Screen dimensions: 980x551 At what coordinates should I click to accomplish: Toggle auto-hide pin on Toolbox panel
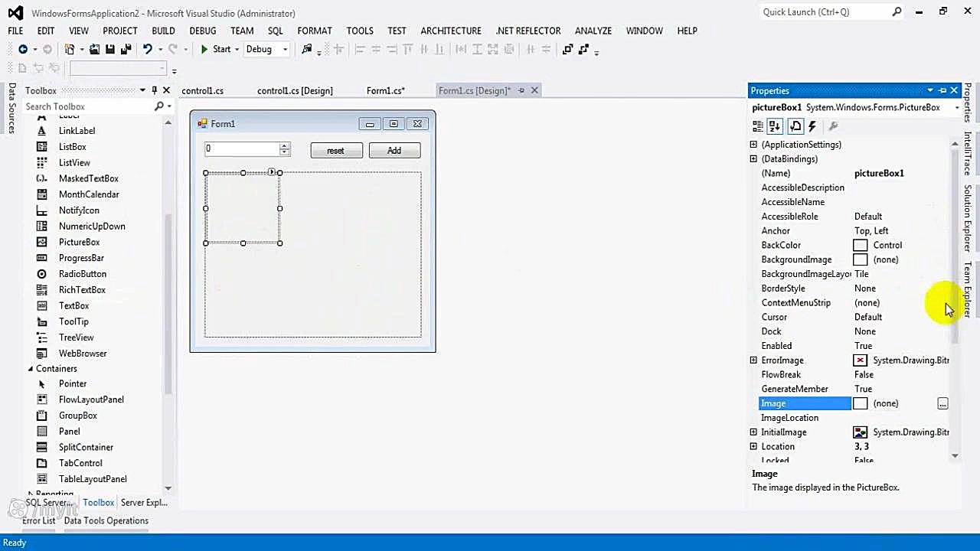click(x=154, y=90)
